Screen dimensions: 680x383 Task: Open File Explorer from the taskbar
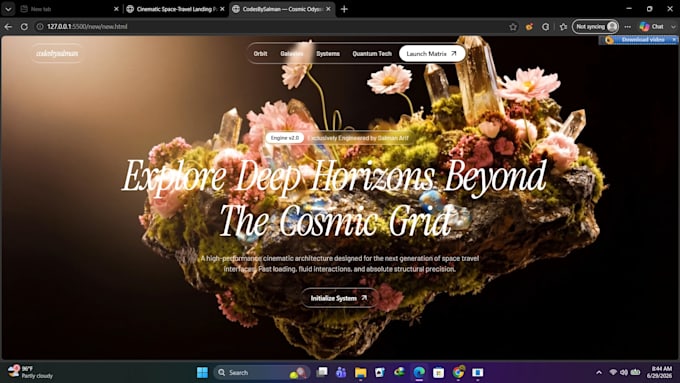pos(360,372)
